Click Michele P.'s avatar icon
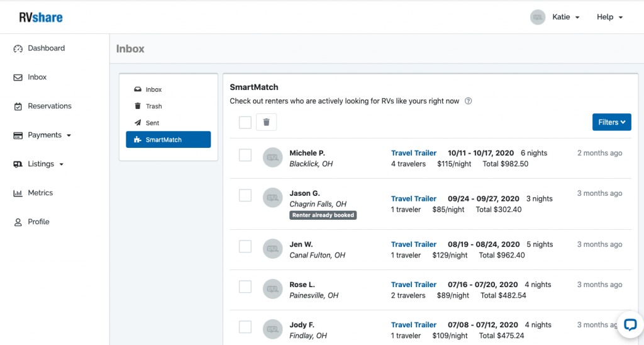The height and width of the screenshot is (345, 644). pyautogui.click(x=273, y=157)
